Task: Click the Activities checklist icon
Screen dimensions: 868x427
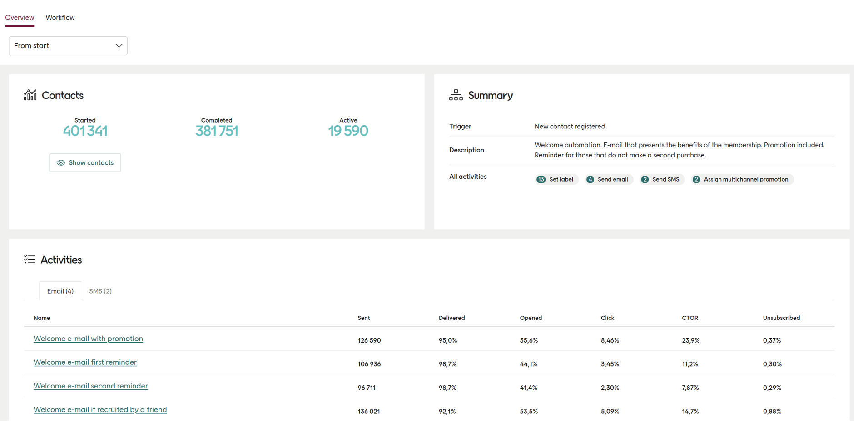Action: click(29, 259)
